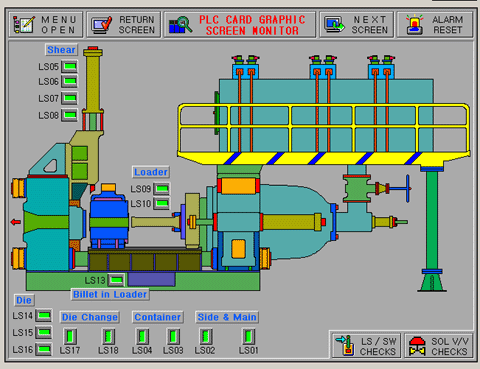Select the Shear label
Screen dimensions: 480x369
tap(61, 50)
